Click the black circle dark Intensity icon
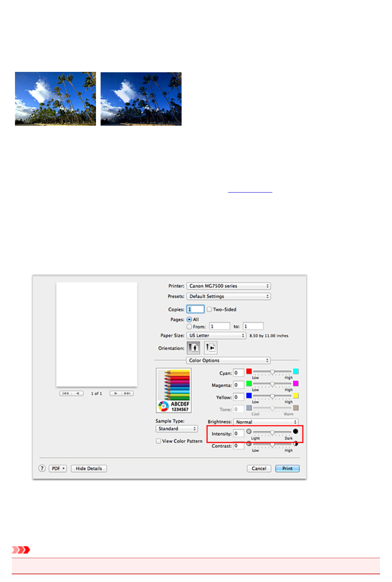This screenshot has height=582, width=392. (295, 431)
